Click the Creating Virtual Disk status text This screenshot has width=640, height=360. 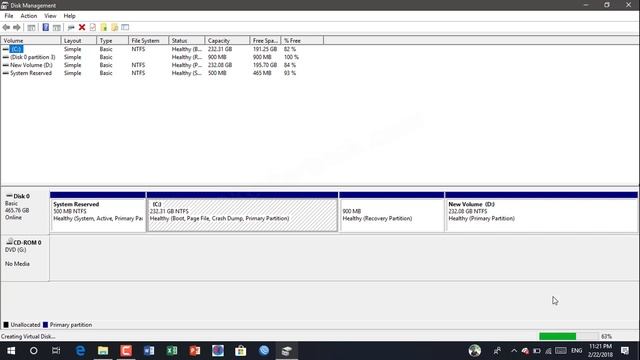[x=28, y=336]
